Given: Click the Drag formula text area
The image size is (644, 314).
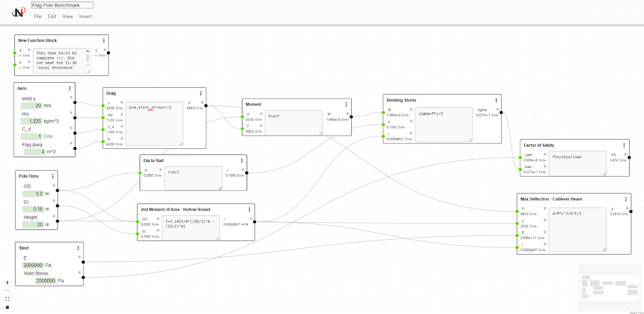Looking at the screenshot, I should [x=155, y=124].
